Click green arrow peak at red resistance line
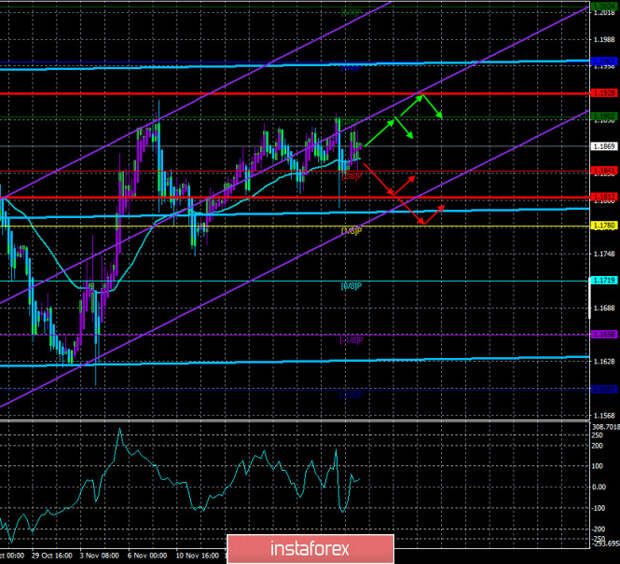The height and width of the screenshot is (564, 620). point(423,94)
